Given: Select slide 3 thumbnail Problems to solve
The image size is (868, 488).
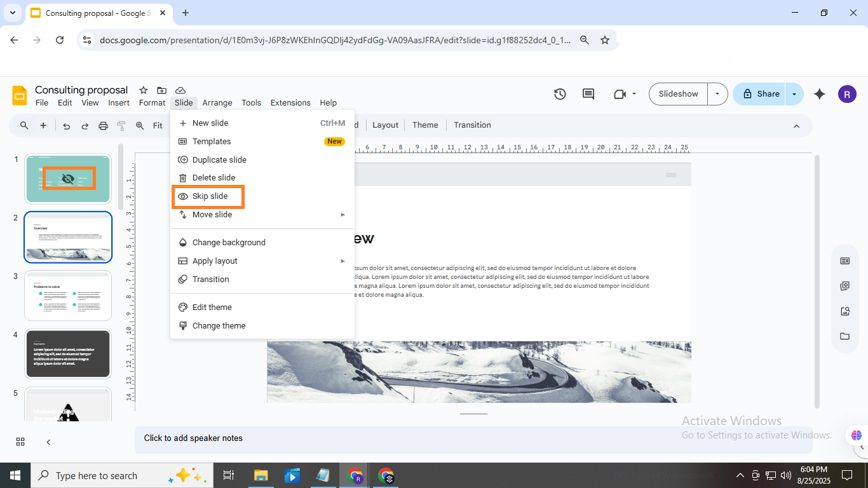Looking at the screenshot, I should click(x=68, y=295).
